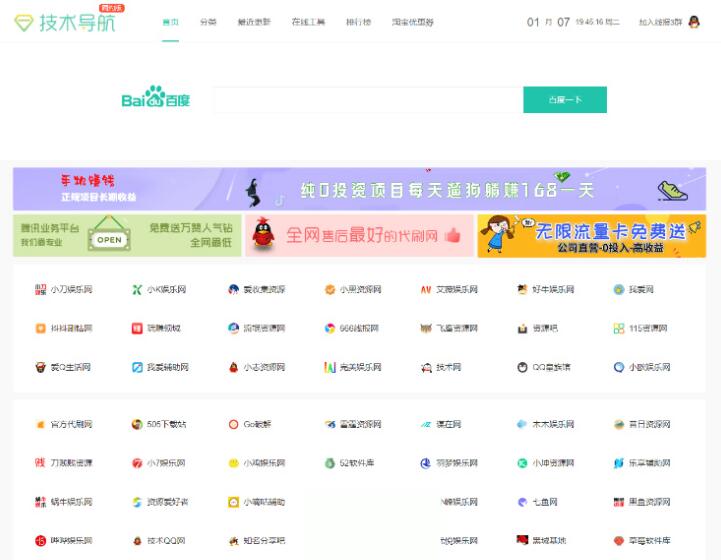Click the 52软件库 green icon

pyautogui.click(x=329, y=463)
